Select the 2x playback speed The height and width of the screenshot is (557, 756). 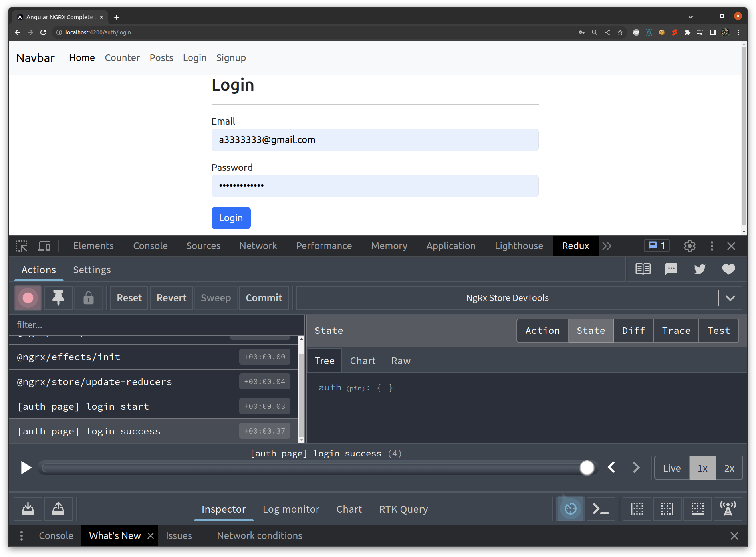coord(730,468)
